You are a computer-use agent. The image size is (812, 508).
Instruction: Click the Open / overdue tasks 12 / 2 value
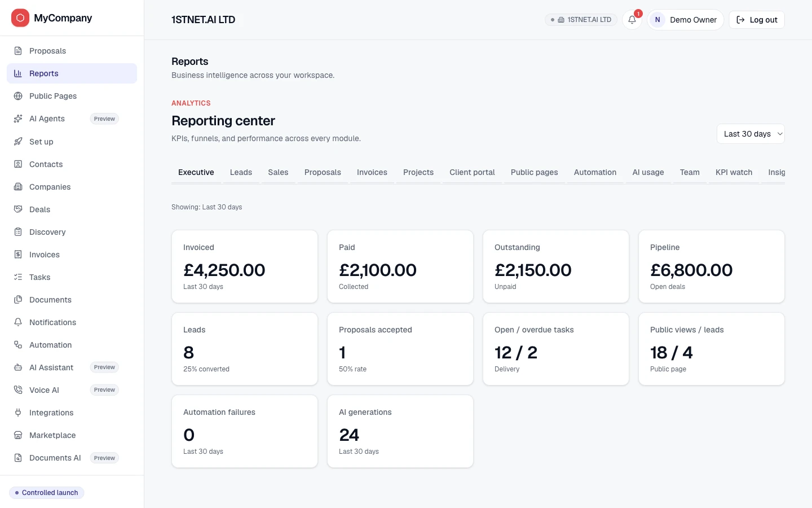[516, 353]
